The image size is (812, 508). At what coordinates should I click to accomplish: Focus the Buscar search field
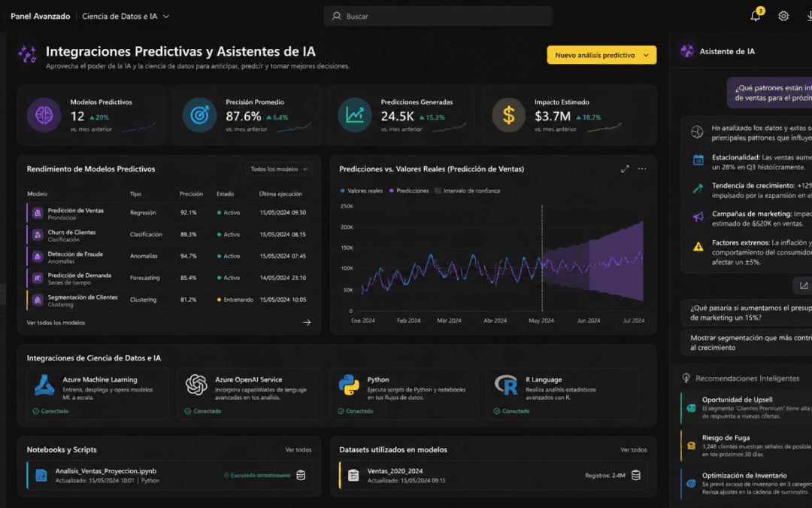click(x=438, y=16)
